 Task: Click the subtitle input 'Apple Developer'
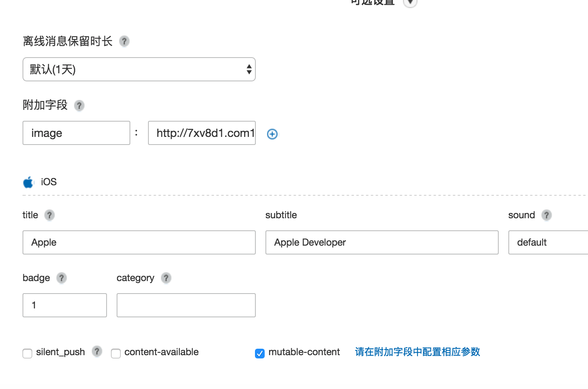(382, 242)
